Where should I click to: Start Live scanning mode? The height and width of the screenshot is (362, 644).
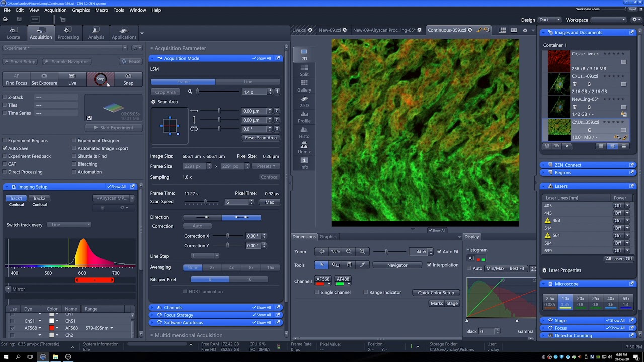(72, 79)
